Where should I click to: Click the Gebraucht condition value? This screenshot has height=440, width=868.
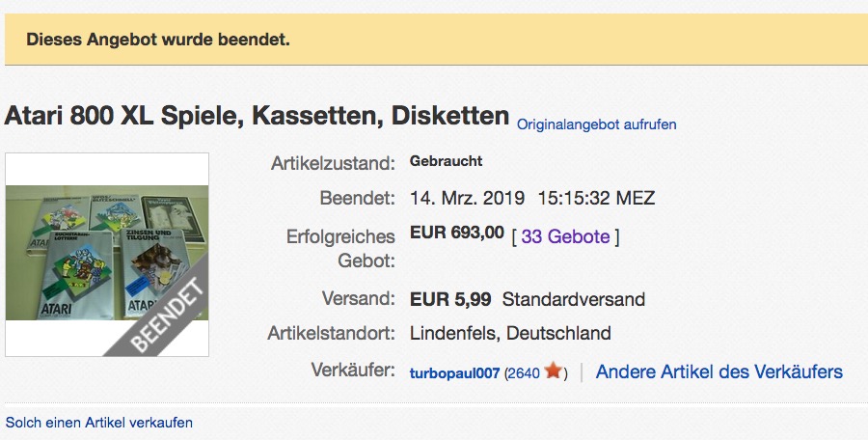point(446,161)
